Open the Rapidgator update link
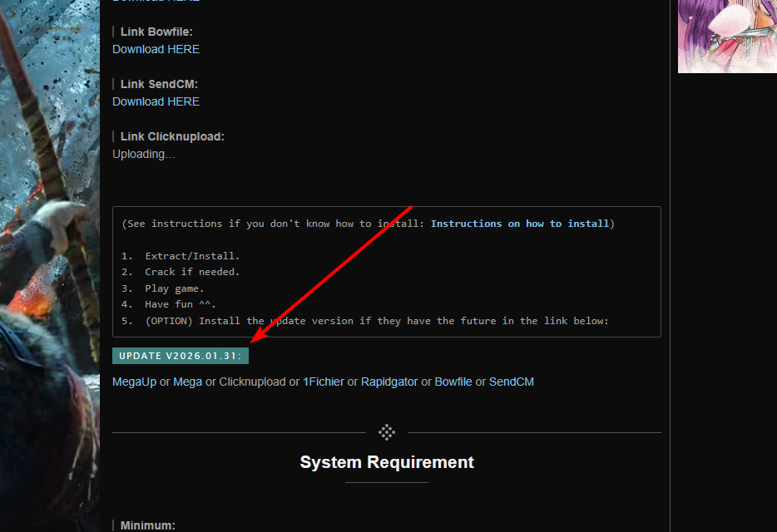Screen dimensions: 777x532 point(389,382)
